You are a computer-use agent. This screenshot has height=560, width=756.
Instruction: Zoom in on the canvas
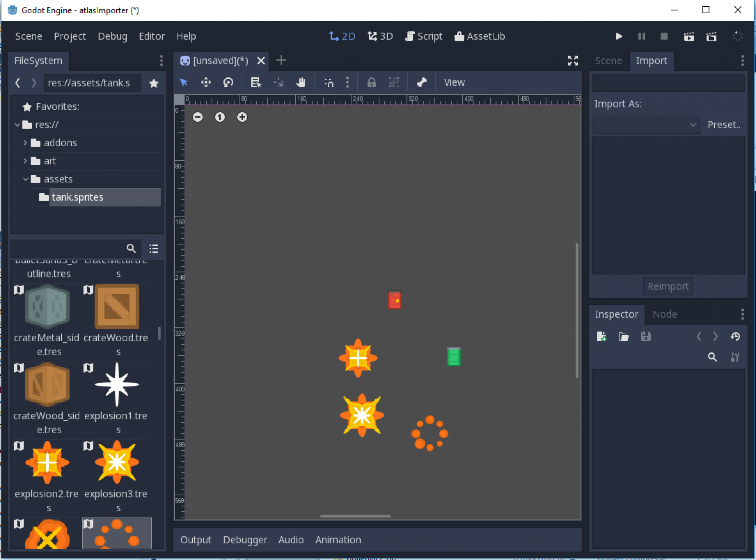click(x=242, y=117)
